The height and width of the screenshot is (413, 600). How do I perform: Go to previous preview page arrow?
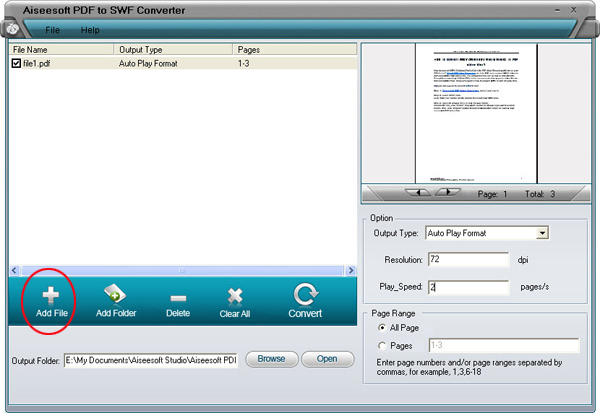pyautogui.click(x=418, y=192)
